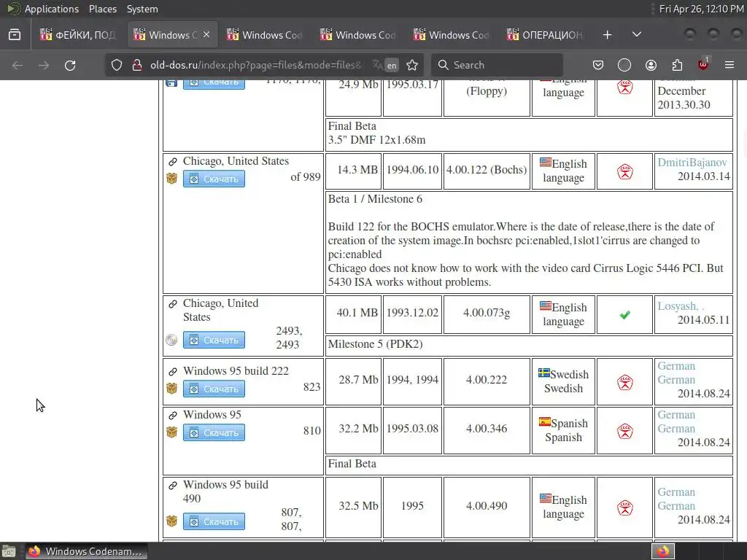
Task: Click the 4.00.222 version cell
Action: 487,380
